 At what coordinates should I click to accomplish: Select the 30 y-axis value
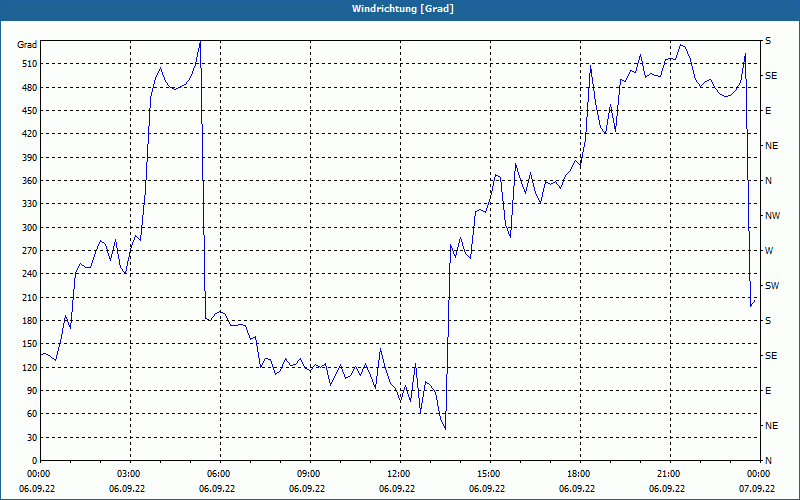click(32, 438)
